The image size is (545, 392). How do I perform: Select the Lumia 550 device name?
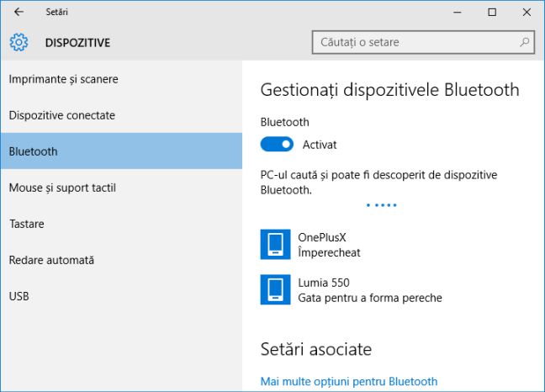click(324, 283)
